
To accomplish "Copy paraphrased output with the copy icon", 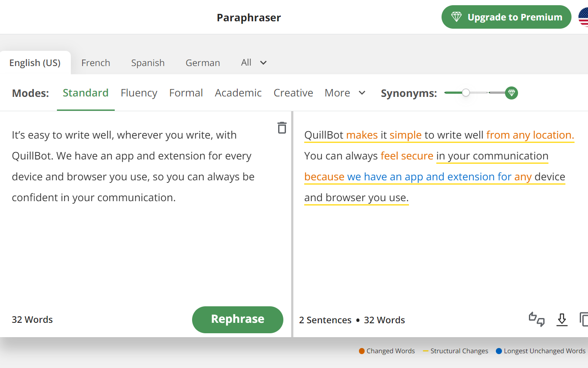I will (x=584, y=319).
